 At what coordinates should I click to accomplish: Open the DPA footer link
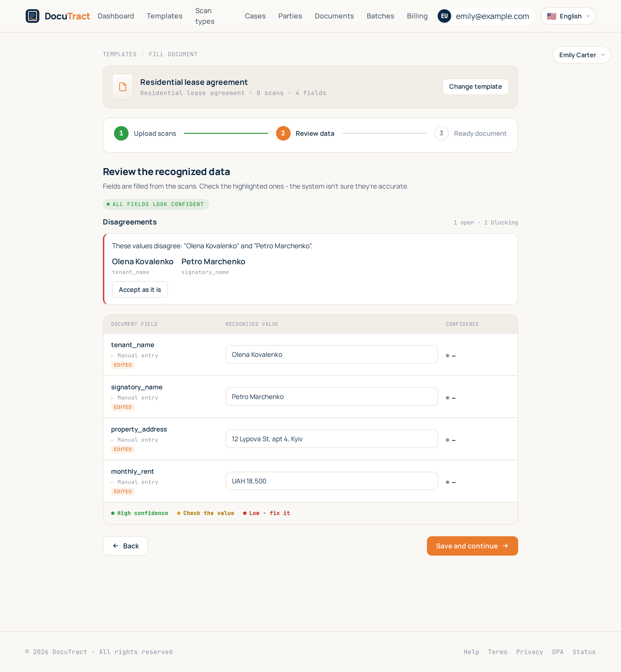(558, 652)
